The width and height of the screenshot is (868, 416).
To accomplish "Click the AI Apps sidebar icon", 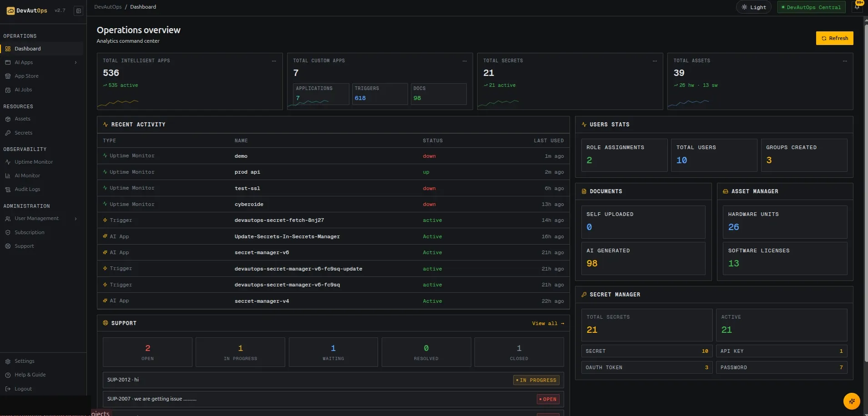I will [8, 62].
